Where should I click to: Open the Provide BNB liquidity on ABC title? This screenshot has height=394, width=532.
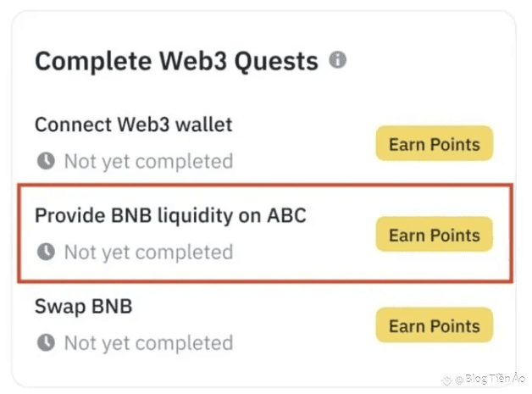(x=170, y=216)
